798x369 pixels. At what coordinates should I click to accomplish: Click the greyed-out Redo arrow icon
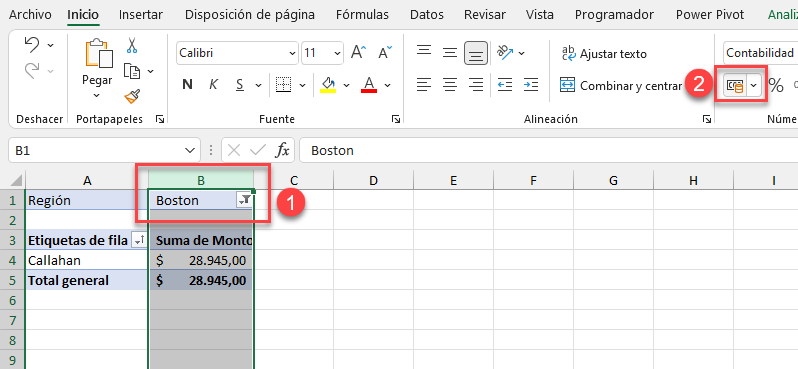click(x=32, y=71)
